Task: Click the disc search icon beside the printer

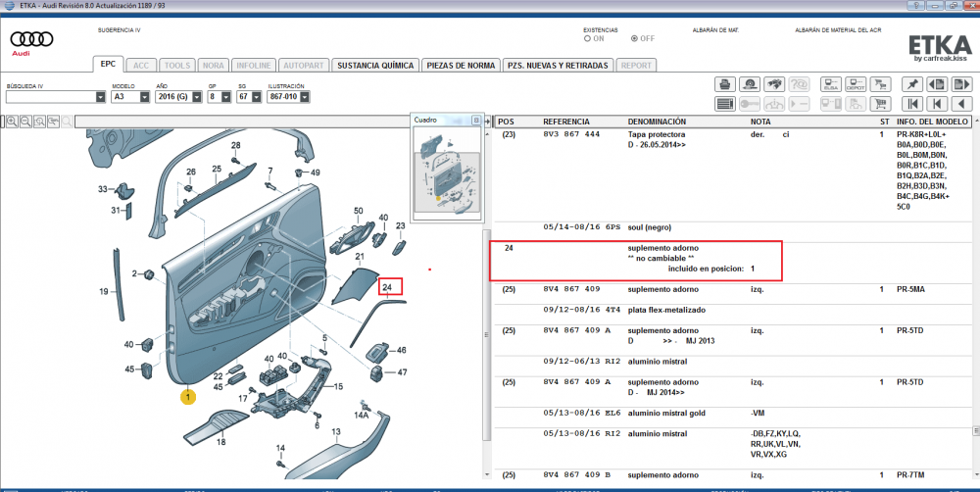Action: [x=750, y=84]
